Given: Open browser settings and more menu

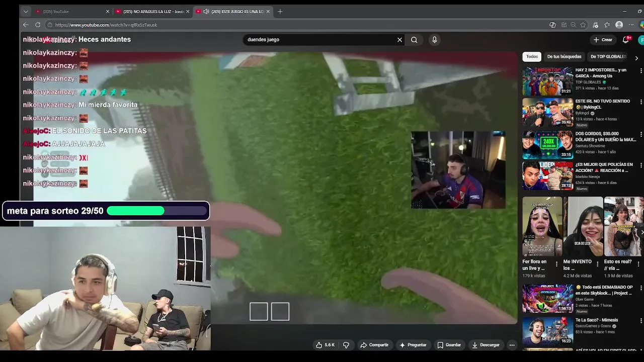Looking at the screenshot, I should tap(631, 25).
